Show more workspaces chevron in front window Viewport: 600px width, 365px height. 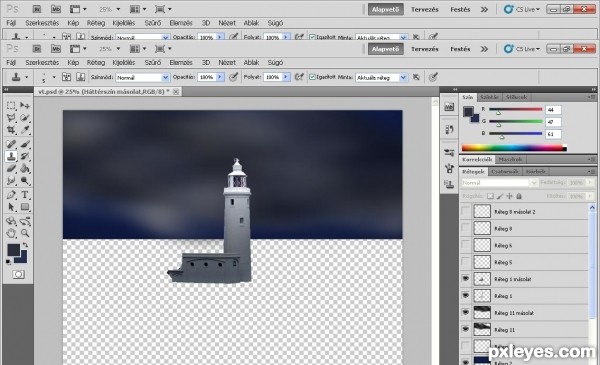[484, 49]
